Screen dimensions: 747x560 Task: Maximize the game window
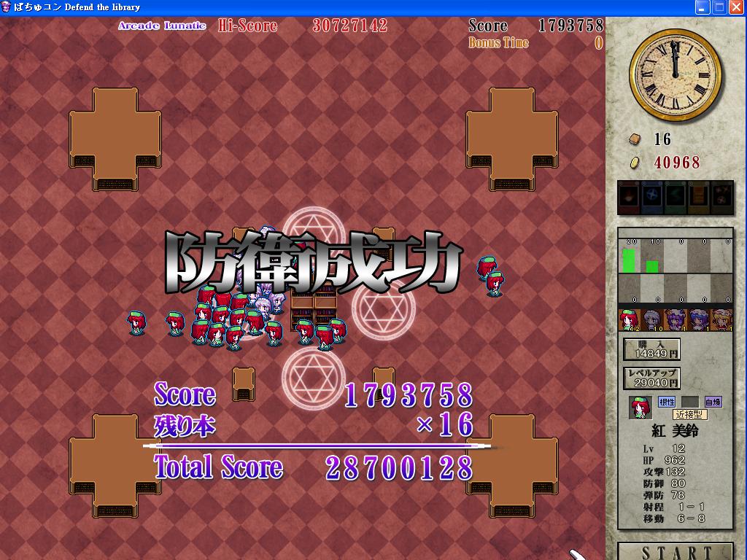point(719,7)
